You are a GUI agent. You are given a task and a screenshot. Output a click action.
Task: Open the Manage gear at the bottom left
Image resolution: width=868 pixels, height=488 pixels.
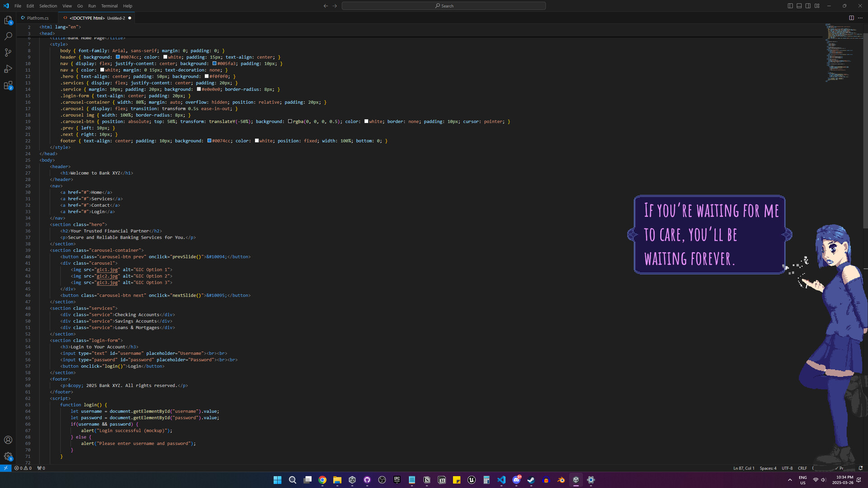(8, 456)
